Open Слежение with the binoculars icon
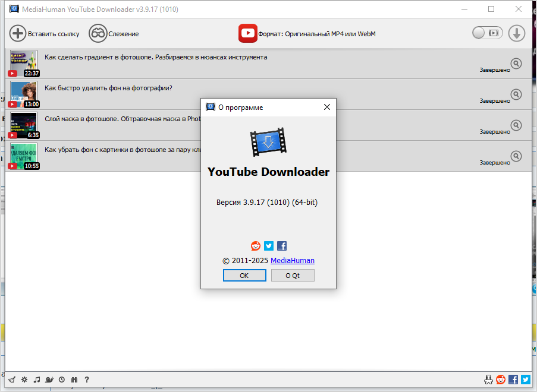 point(98,33)
